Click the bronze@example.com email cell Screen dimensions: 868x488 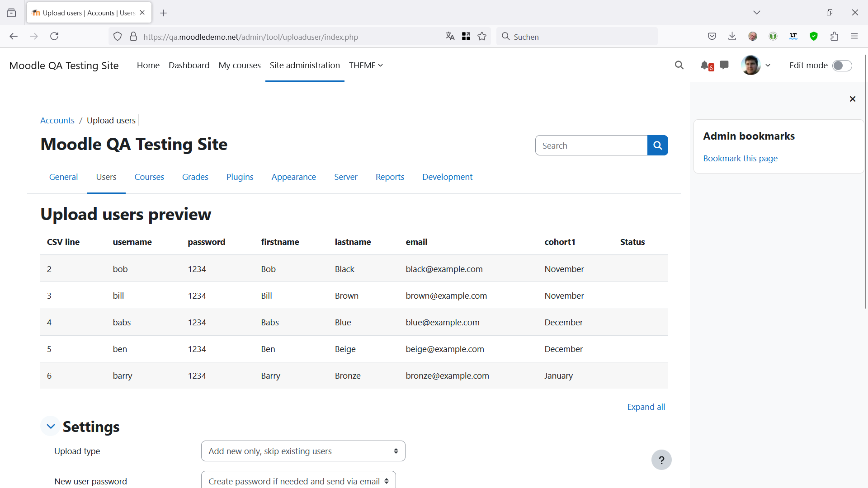pos(447,375)
